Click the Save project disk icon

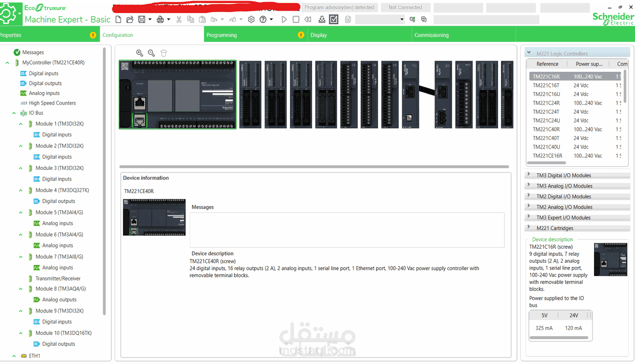click(x=142, y=19)
